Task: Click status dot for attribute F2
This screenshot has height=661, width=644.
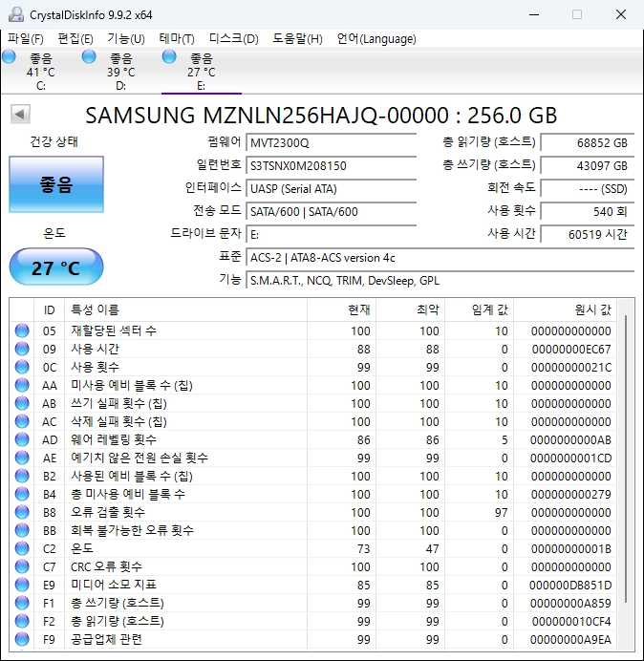Action: coord(22,621)
